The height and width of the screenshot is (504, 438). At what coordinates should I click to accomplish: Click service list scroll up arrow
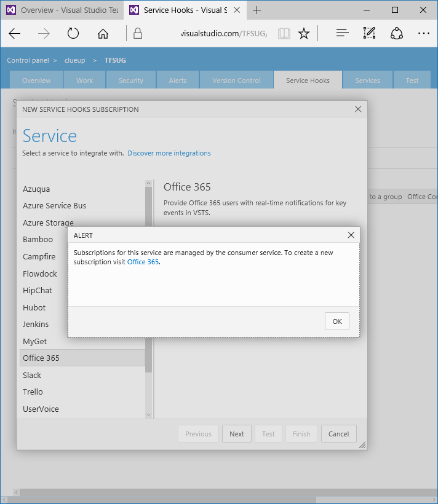coord(148,183)
